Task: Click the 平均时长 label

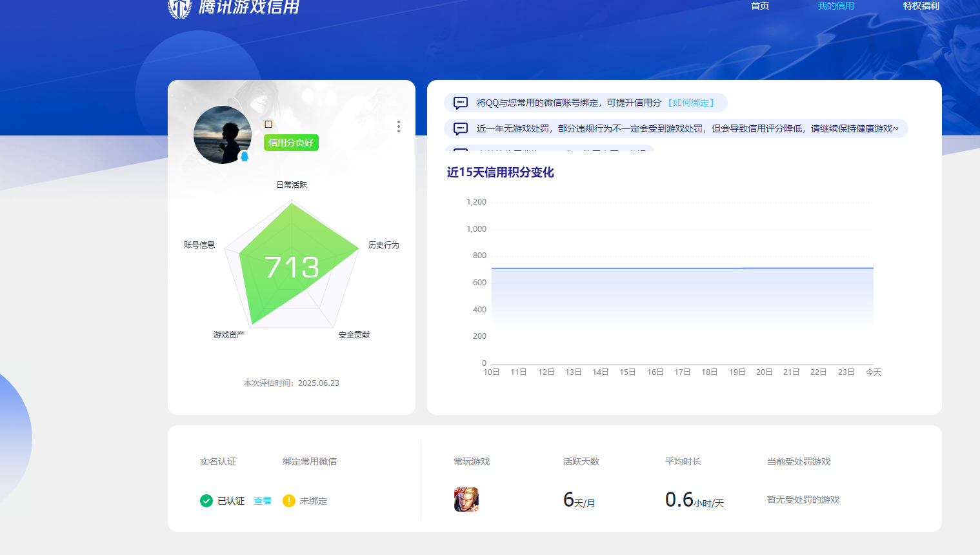Action: (x=683, y=461)
